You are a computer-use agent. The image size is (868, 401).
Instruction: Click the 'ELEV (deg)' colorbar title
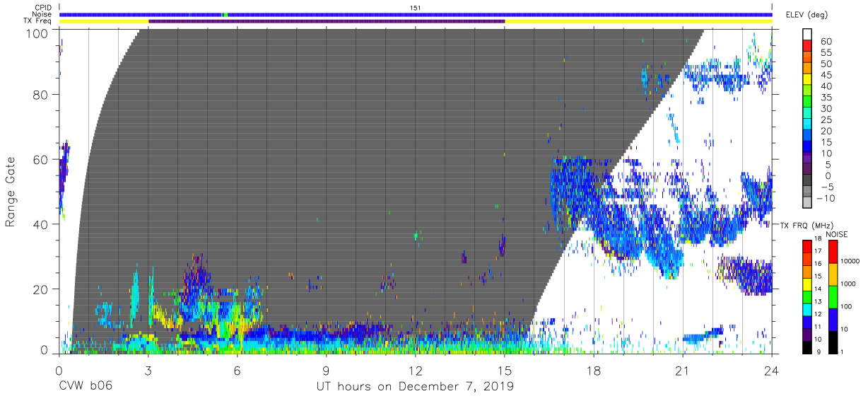tap(807, 14)
